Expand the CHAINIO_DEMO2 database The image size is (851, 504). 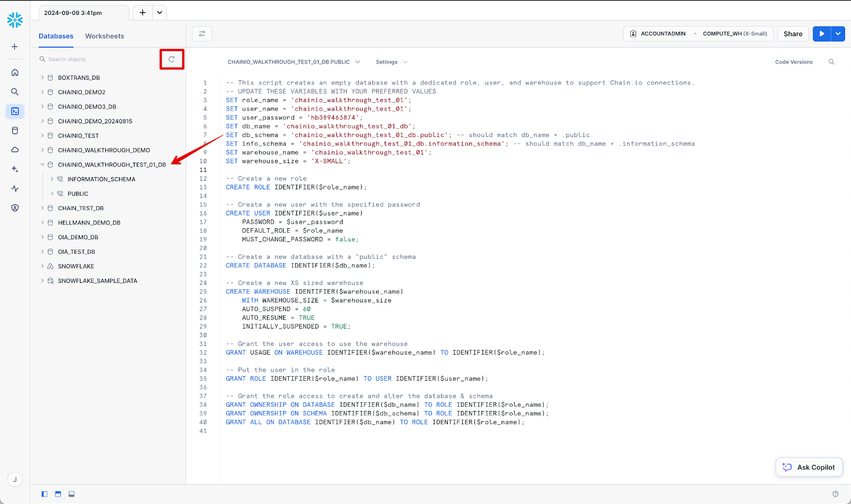(x=43, y=92)
